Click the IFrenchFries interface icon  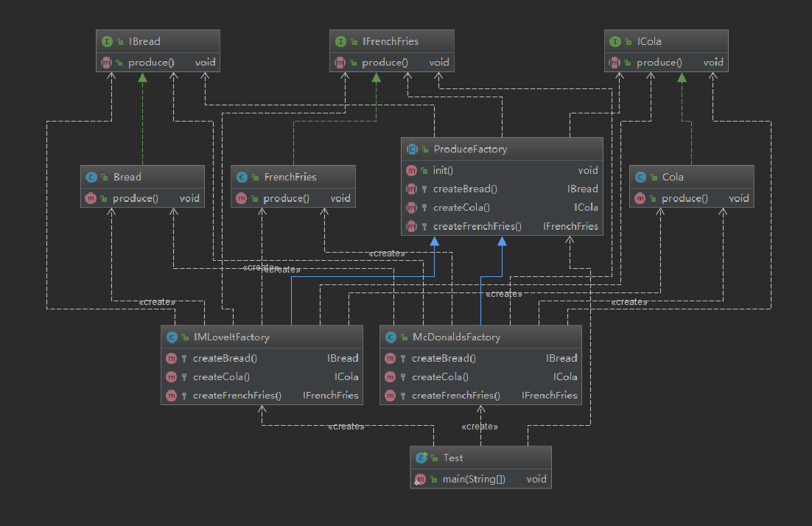[340, 41]
